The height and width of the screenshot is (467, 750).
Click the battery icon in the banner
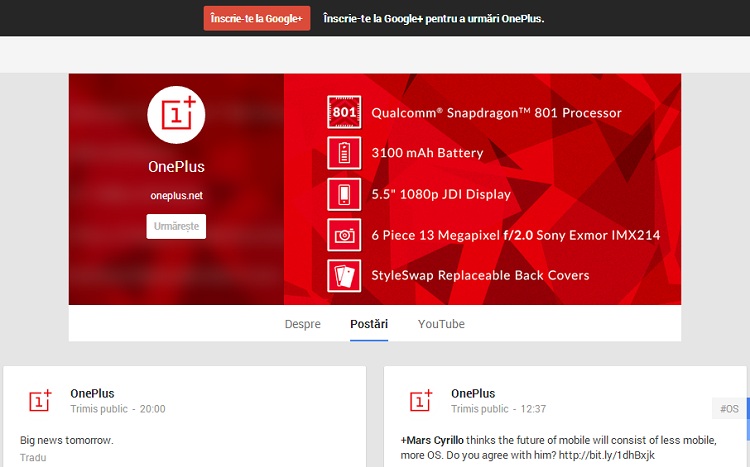[343, 153]
